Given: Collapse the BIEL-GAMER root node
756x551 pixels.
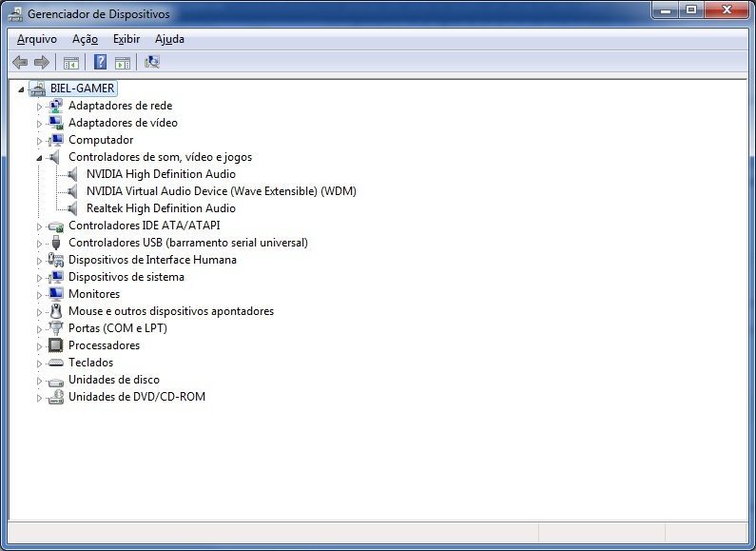Looking at the screenshot, I should (21, 89).
